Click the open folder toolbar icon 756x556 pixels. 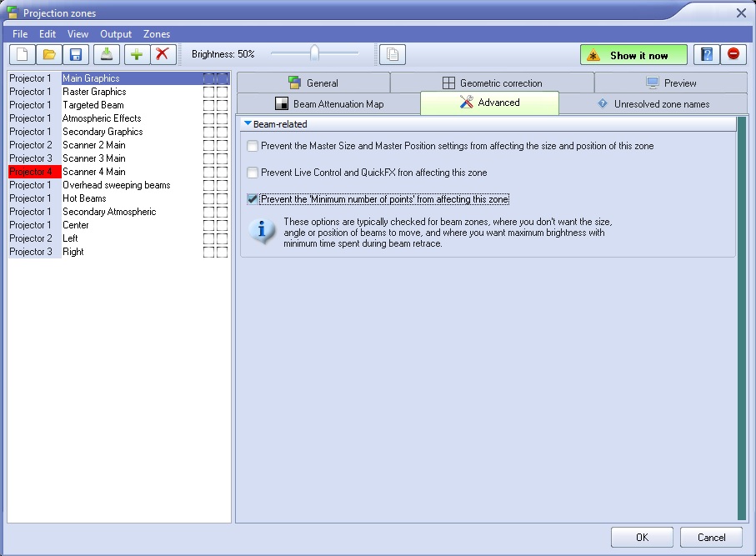tap(49, 55)
